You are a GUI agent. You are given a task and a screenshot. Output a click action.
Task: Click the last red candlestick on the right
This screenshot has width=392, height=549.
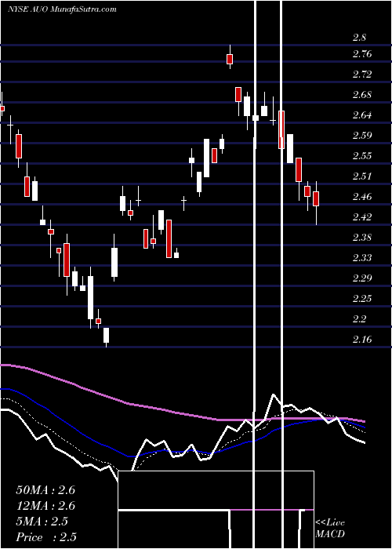316,199
